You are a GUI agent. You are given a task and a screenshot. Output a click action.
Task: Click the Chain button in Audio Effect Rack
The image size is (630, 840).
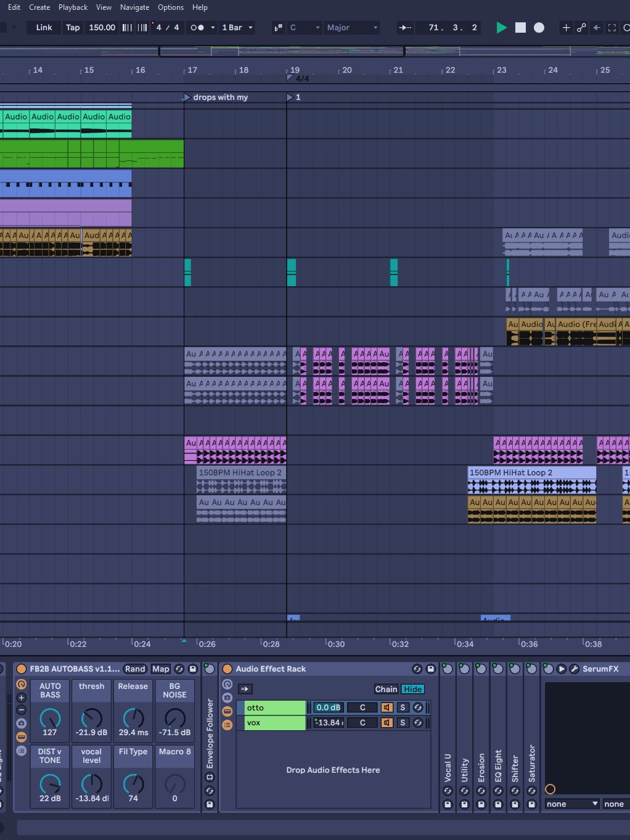[x=385, y=689]
